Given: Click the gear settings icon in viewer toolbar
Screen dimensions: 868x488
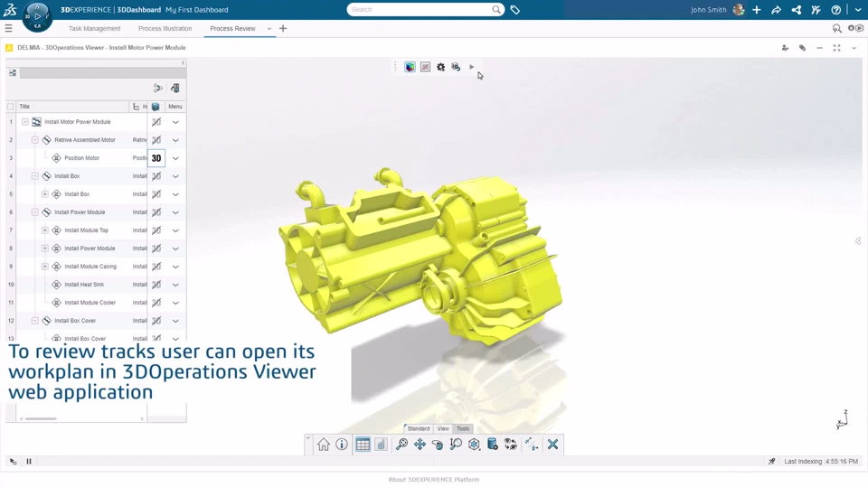Looking at the screenshot, I should pos(440,67).
